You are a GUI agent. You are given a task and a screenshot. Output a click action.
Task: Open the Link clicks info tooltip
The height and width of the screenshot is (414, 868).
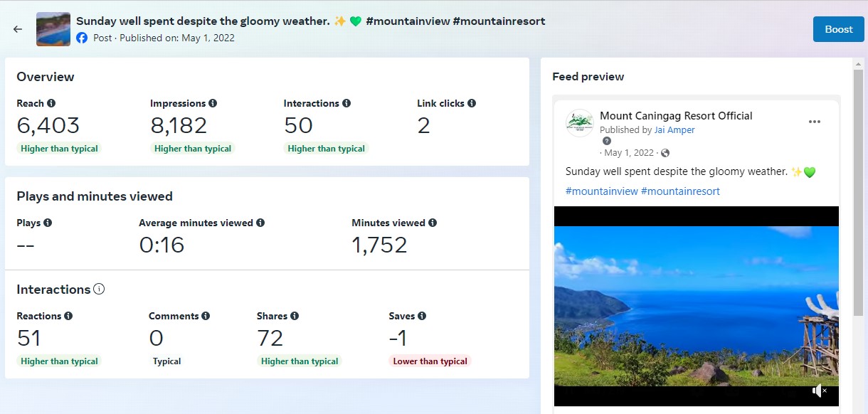472,103
